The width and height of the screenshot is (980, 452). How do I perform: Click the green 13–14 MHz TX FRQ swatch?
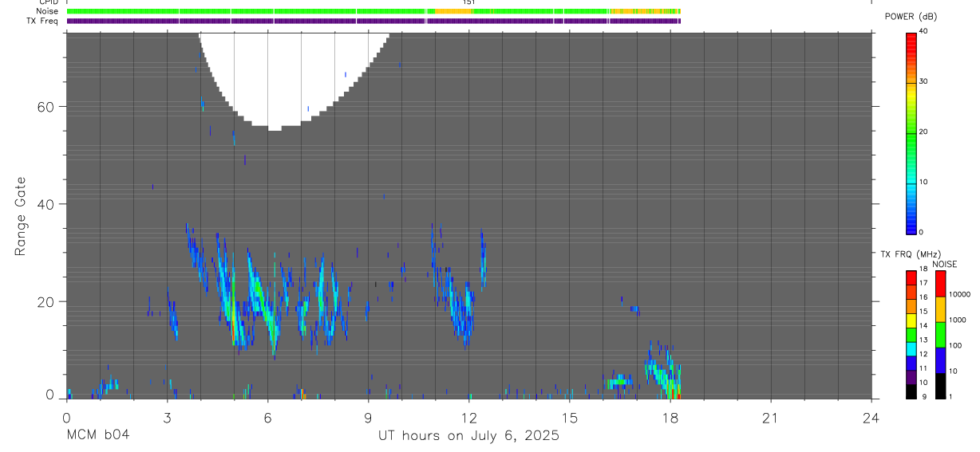pyautogui.click(x=911, y=334)
